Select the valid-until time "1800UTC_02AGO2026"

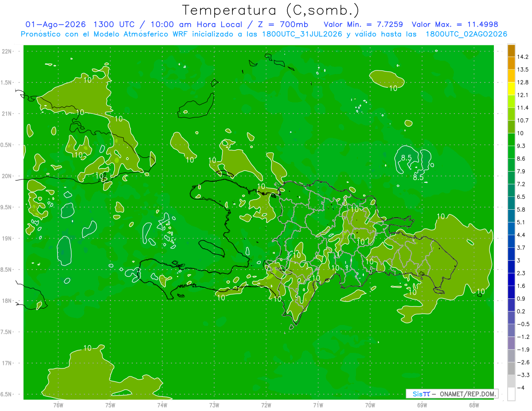(x=466, y=34)
